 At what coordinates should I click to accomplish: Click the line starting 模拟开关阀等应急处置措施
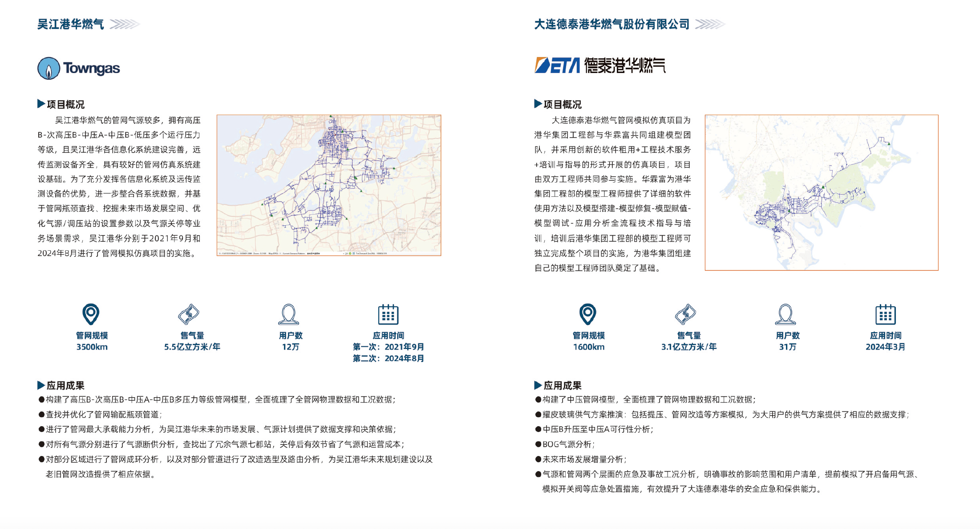coord(682,489)
